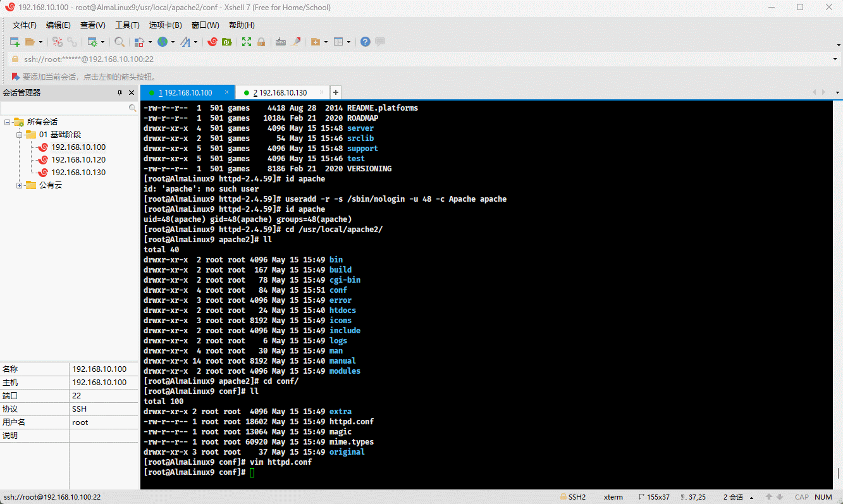The height and width of the screenshot is (504, 843).
Task: Add a new tab with plus button
Action: (336, 92)
